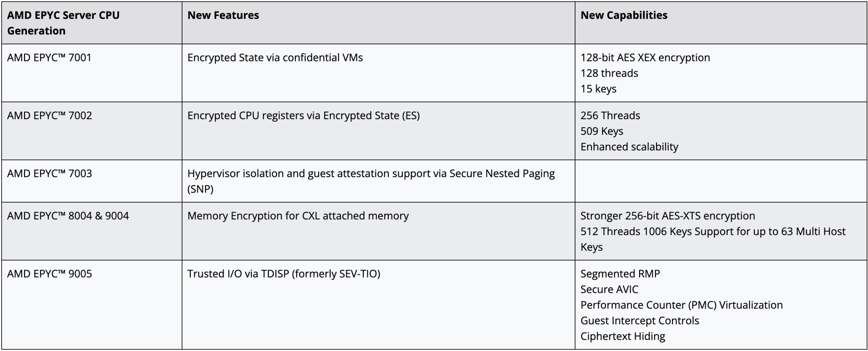
Task: Click "Memory Encryption for CXL attached memory"
Action: click(x=298, y=216)
